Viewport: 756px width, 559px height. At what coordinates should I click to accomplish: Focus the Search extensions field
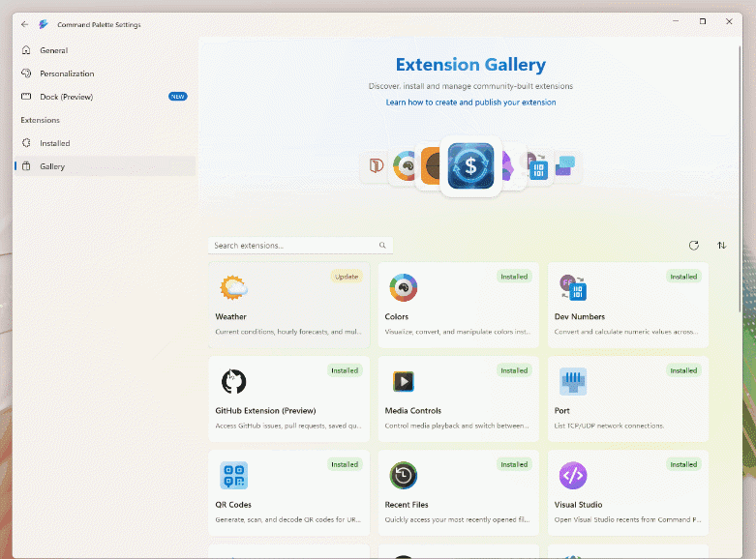tap(300, 246)
